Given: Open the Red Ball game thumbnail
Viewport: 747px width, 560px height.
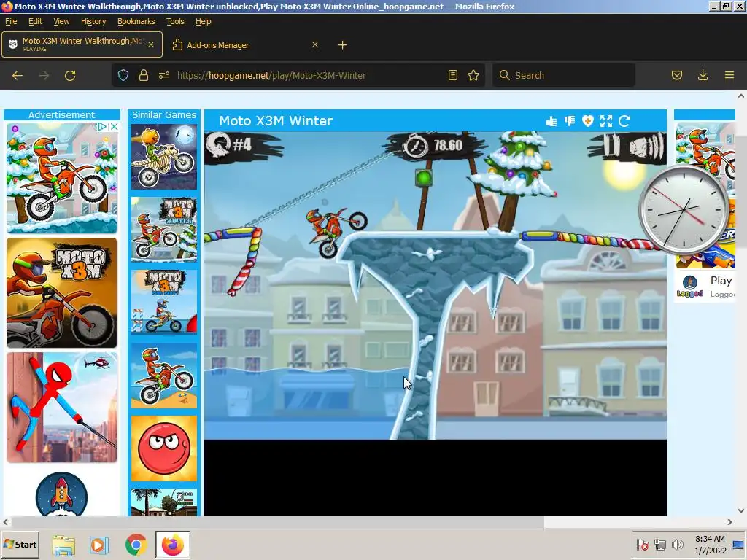Looking at the screenshot, I should point(164,448).
